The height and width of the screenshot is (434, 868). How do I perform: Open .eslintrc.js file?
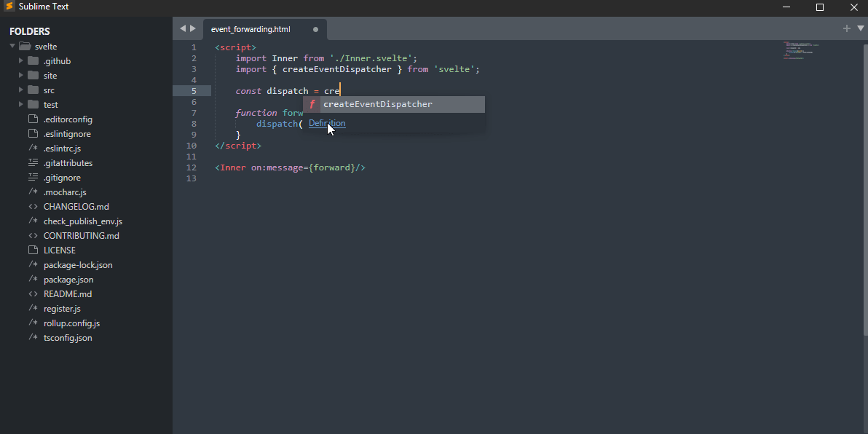[x=62, y=149]
